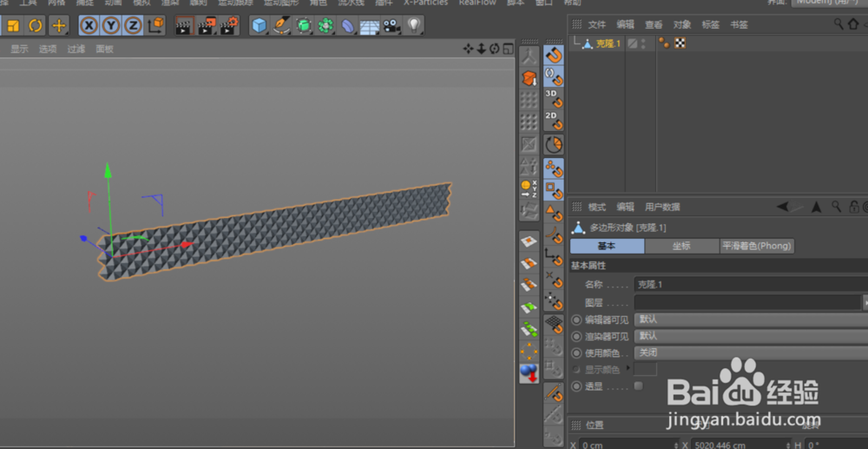868x449 pixels.
Task: Select the Rotate tool in top toolbar
Action: click(x=35, y=25)
